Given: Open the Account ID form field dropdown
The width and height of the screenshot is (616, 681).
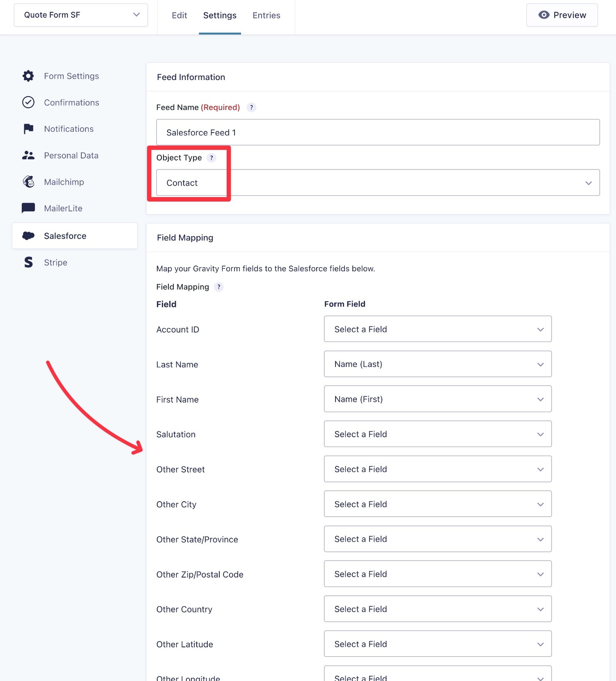Looking at the screenshot, I should pos(438,329).
